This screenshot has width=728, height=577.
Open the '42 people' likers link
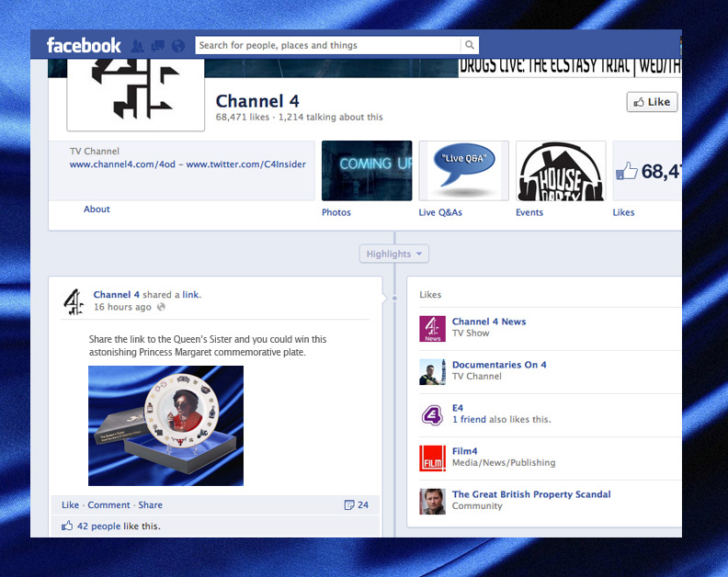[x=98, y=526]
